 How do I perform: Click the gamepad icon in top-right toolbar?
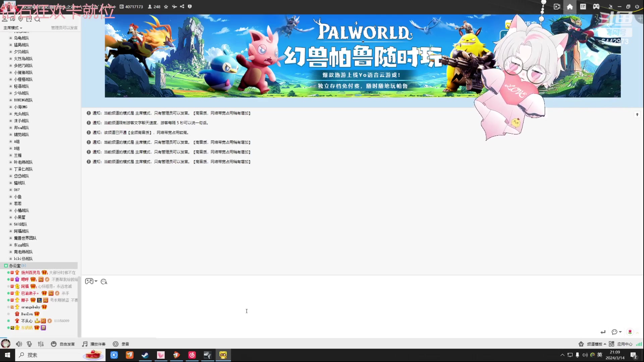(596, 7)
